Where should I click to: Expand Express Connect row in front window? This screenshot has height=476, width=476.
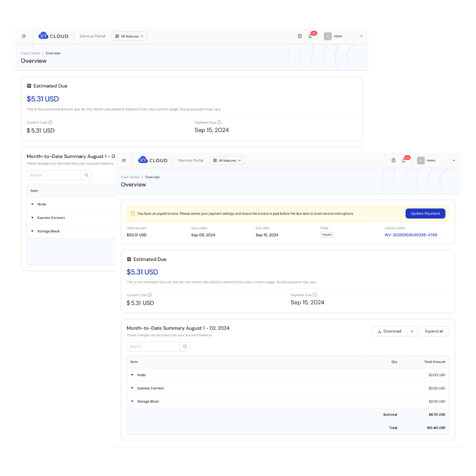pos(132,388)
